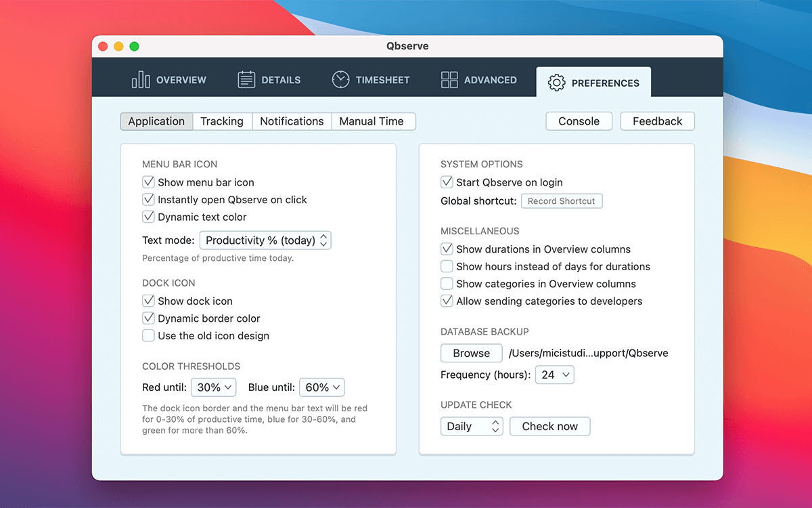Select the Preferences tab label
Viewport: 812px width, 508px height.
(606, 83)
